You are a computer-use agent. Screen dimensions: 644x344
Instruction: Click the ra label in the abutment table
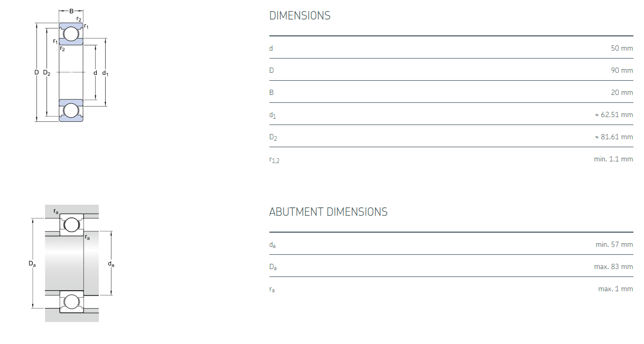pos(272,290)
